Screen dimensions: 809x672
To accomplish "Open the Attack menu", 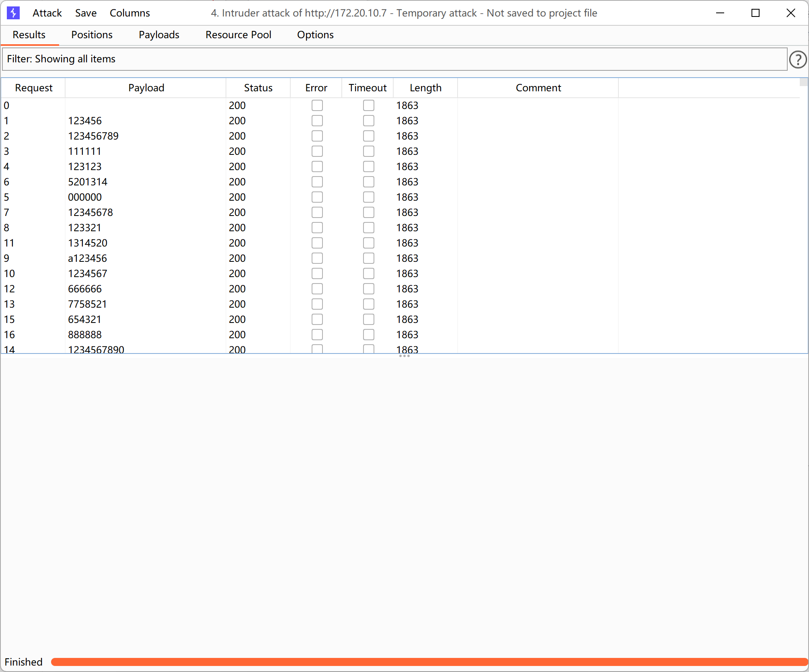I will coord(47,13).
